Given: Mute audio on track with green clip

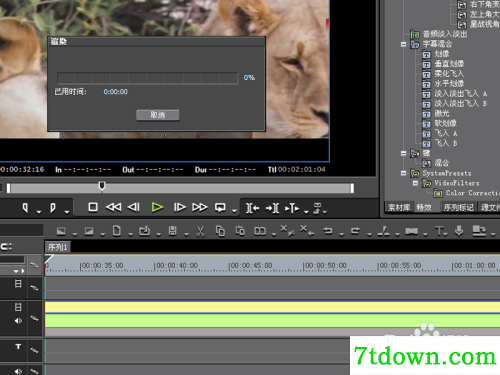Looking at the screenshot, I should (x=18, y=321).
